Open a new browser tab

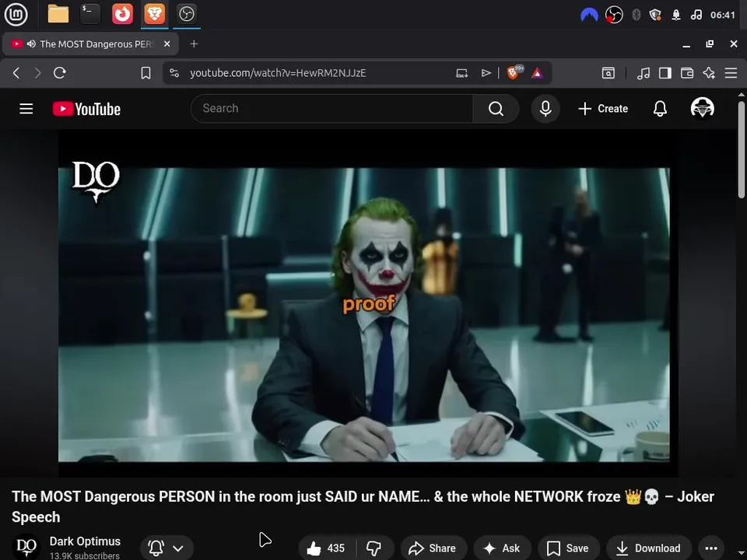pyautogui.click(x=194, y=44)
